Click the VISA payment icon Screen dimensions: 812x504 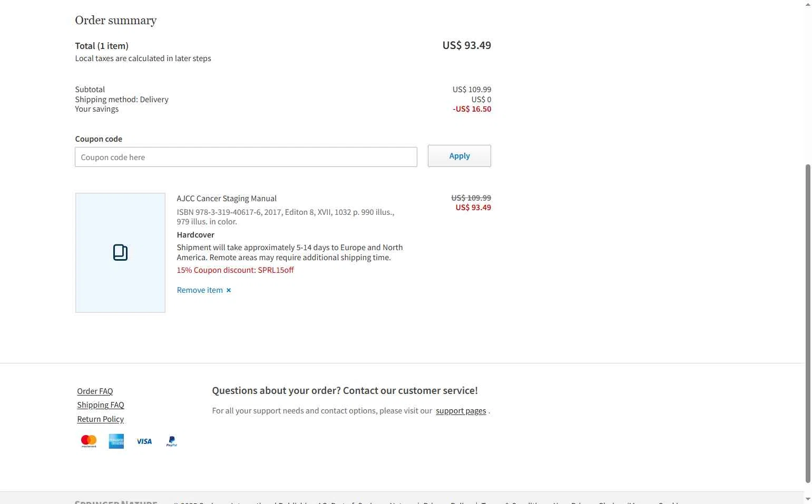(144, 441)
